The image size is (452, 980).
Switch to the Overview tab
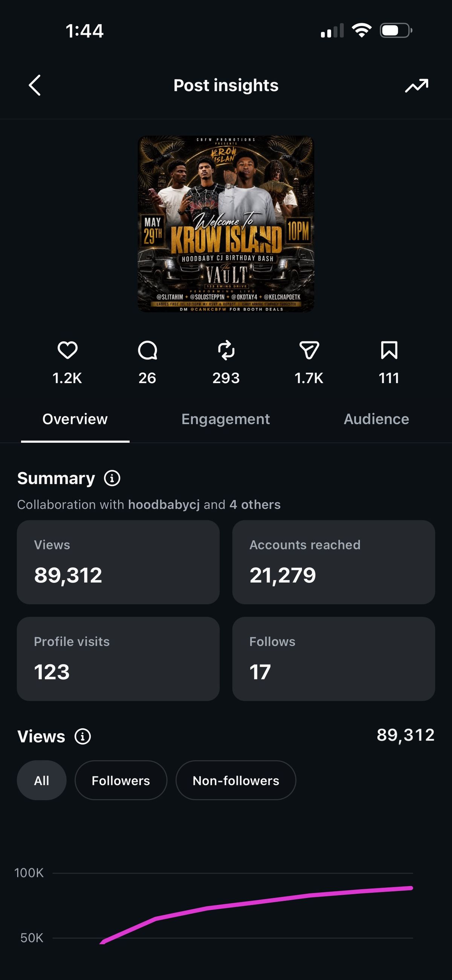pyautogui.click(x=75, y=419)
